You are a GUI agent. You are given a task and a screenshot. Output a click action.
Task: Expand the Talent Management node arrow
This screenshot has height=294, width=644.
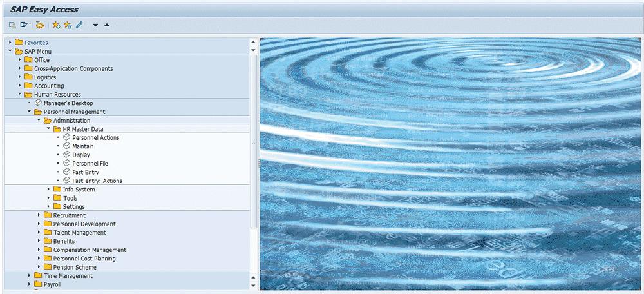[x=39, y=232]
